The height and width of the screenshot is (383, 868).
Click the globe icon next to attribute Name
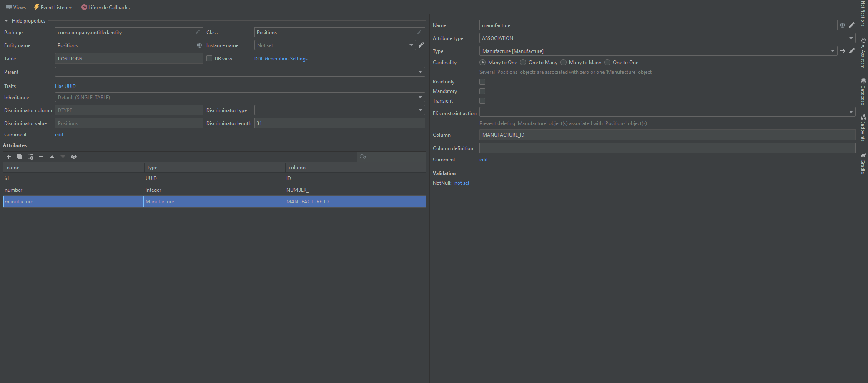coord(843,25)
